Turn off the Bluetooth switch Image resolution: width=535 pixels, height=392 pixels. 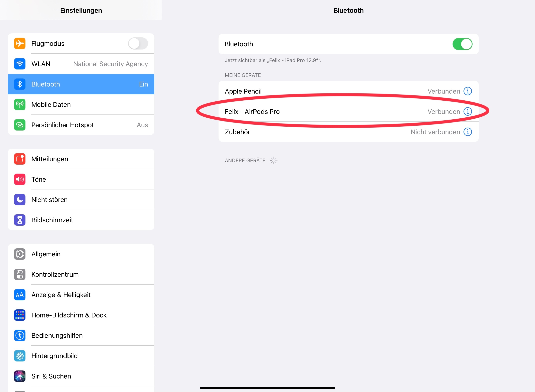tap(462, 44)
